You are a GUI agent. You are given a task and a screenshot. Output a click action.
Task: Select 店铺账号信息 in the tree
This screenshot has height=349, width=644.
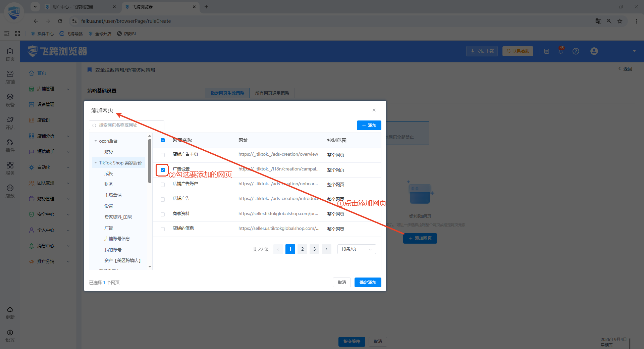tap(117, 239)
